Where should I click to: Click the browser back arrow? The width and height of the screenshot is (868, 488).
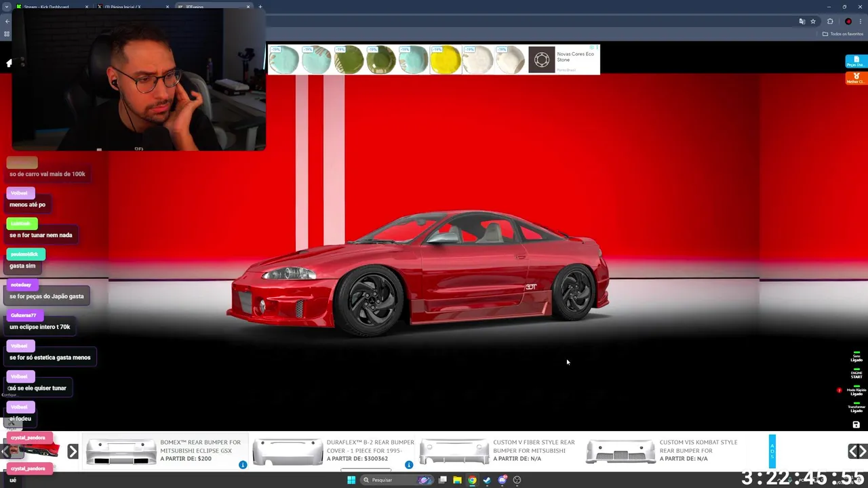pos(7,21)
